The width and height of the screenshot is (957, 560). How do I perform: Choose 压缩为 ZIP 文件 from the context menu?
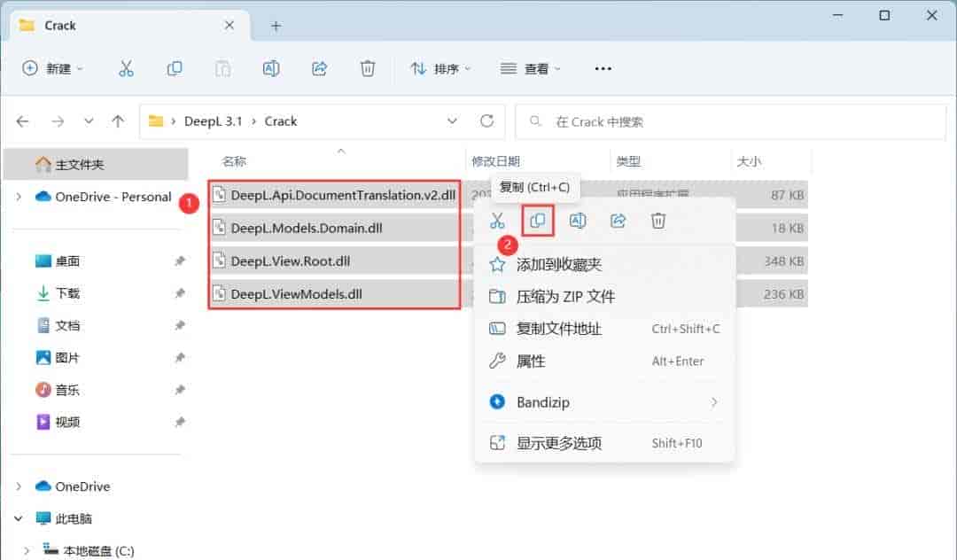pyautogui.click(x=604, y=297)
